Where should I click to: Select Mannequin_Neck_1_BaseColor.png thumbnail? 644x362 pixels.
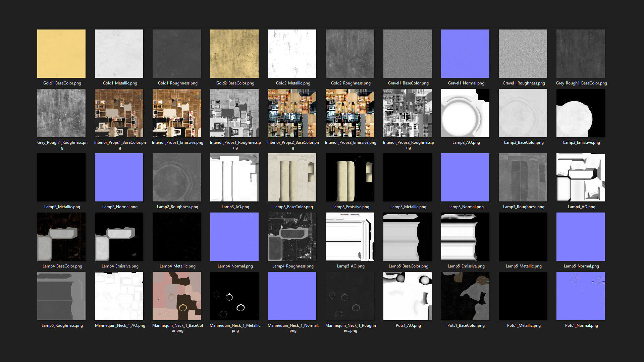click(x=177, y=296)
